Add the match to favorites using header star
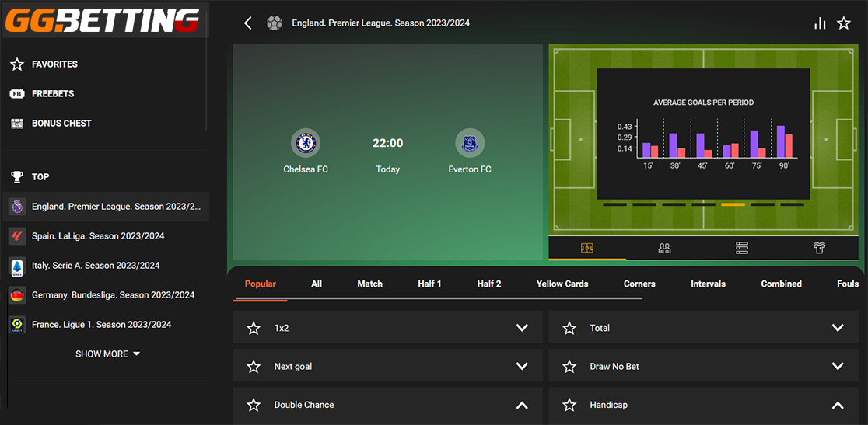Viewport: 868px width, 425px height. coord(843,23)
